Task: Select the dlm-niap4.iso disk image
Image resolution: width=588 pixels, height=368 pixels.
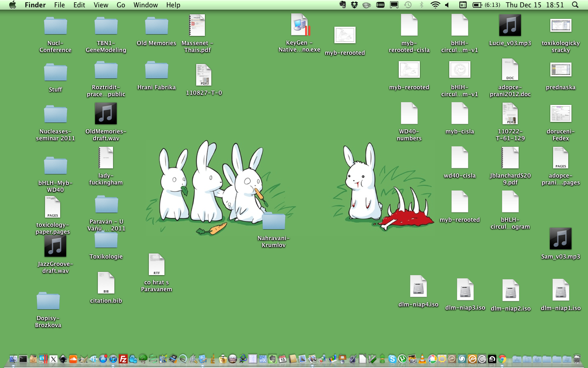Action: tap(418, 287)
